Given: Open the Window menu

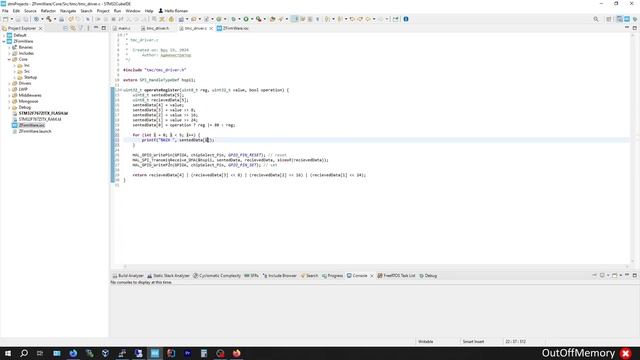Looking at the screenshot, I should tap(133, 11).
